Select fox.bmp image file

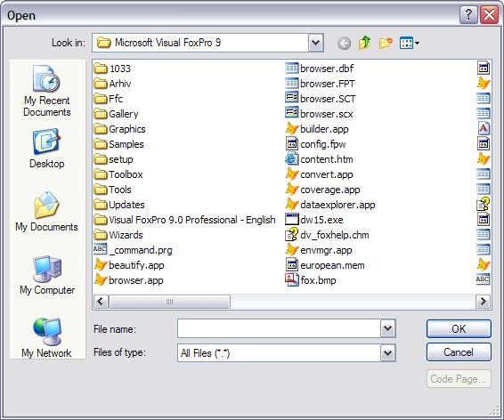click(311, 280)
